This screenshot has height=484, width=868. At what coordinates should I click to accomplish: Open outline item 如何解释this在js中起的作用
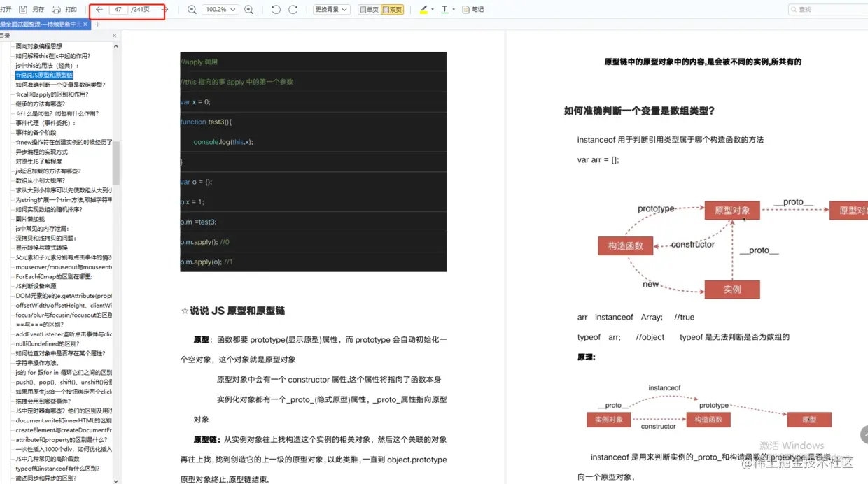[52, 56]
